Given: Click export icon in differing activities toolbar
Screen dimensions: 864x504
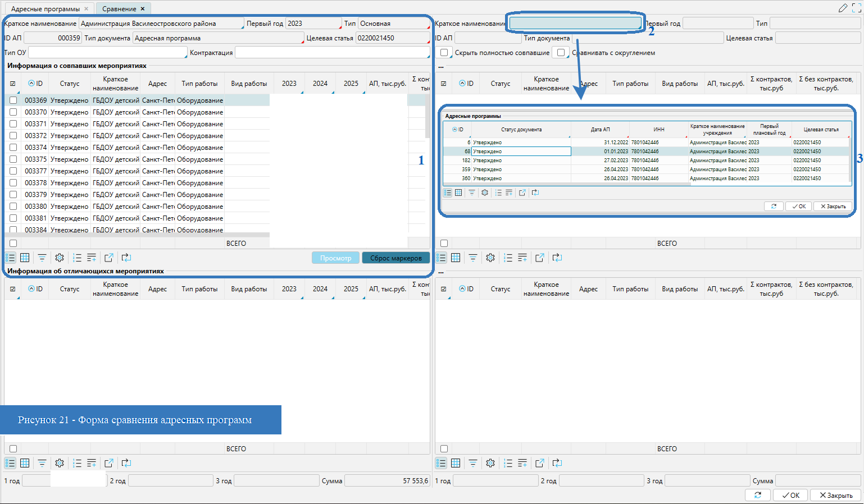Looking at the screenshot, I should click(109, 463).
